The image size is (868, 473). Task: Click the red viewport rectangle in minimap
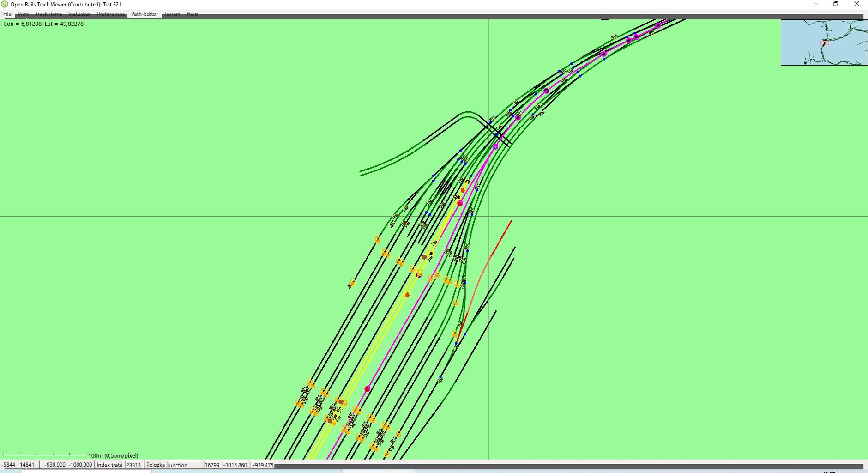[825, 43]
